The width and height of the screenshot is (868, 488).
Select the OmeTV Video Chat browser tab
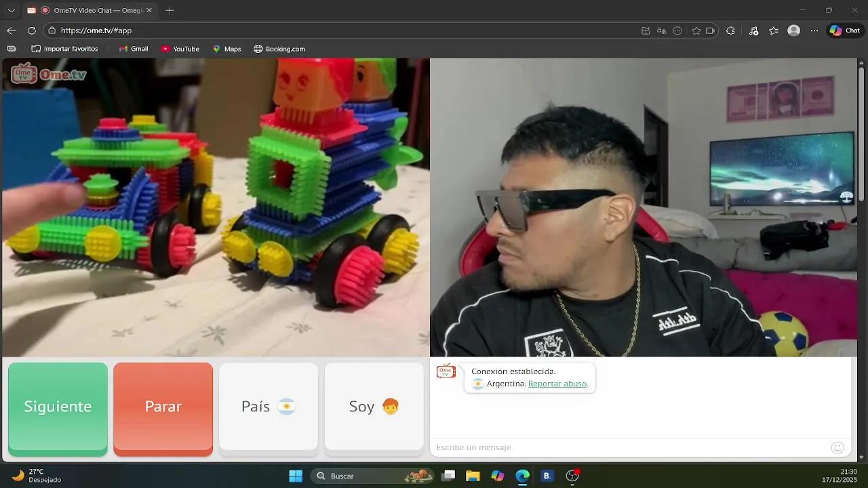[x=95, y=10]
